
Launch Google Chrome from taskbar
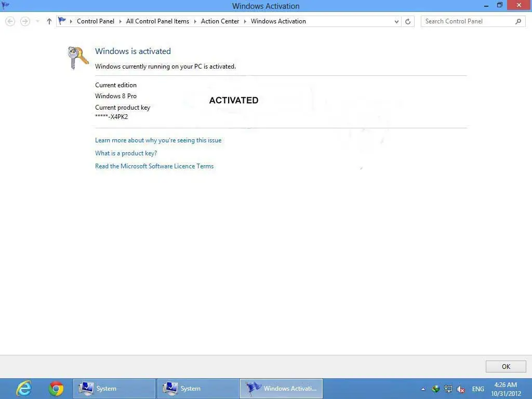pos(56,389)
